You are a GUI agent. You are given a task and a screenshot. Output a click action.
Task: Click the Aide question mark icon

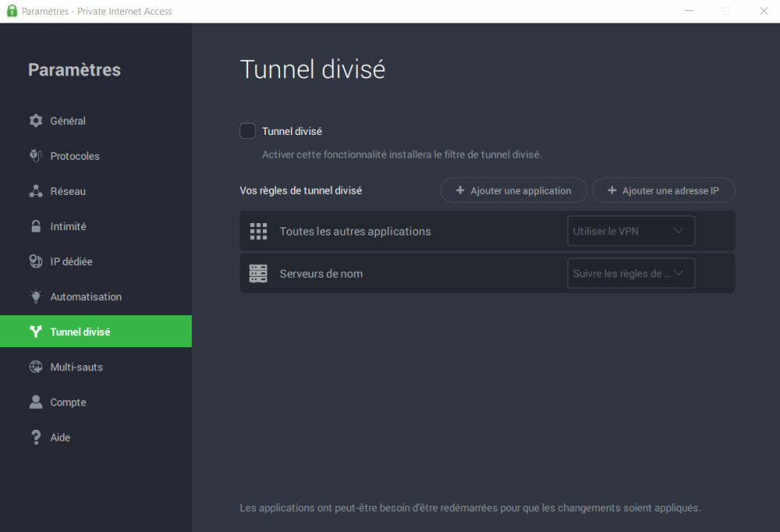tap(36, 438)
